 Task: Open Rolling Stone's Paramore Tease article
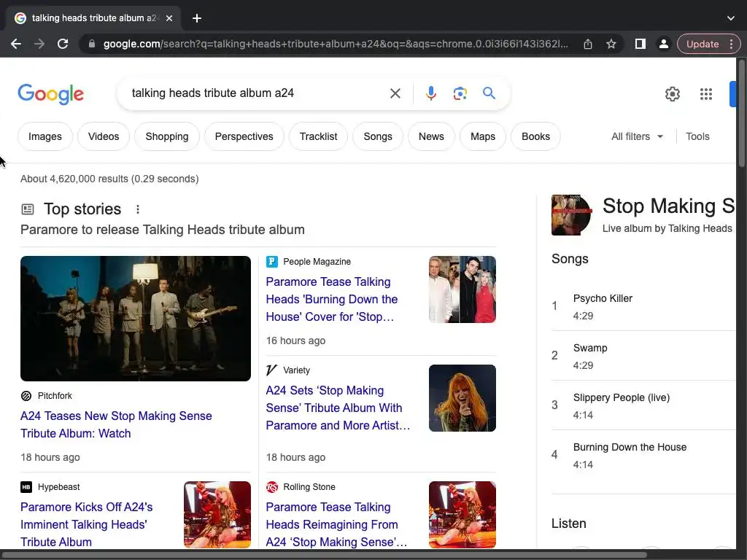tap(336, 525)
